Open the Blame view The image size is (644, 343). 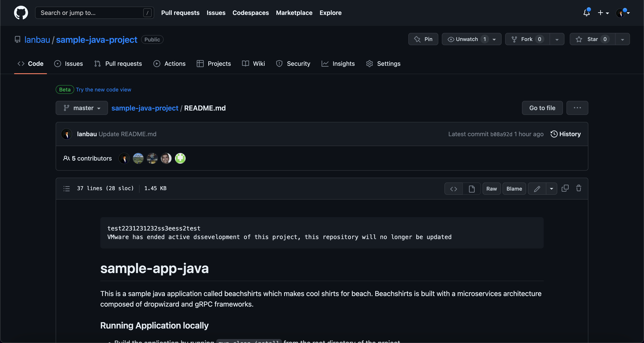point(514,189)
